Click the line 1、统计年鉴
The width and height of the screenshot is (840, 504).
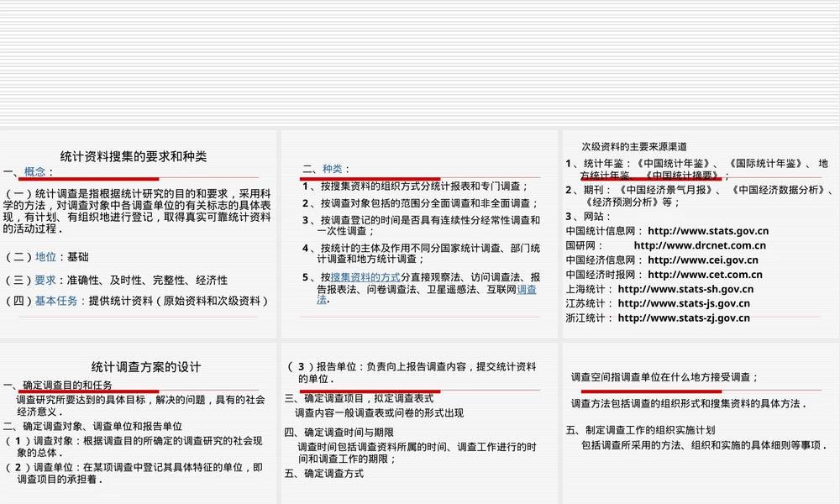pyautogui.click(x=697, y=169)
